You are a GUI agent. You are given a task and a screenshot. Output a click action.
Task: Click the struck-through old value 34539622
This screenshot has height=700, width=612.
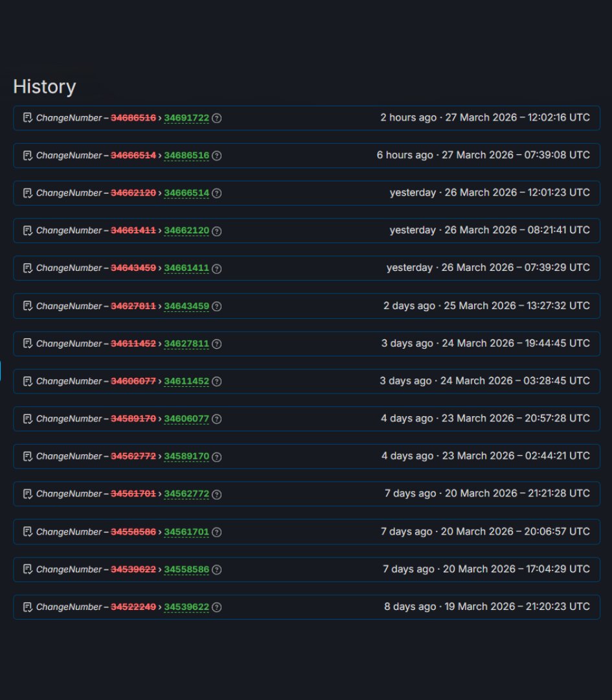pyautogui.click(x=133, y=569)
